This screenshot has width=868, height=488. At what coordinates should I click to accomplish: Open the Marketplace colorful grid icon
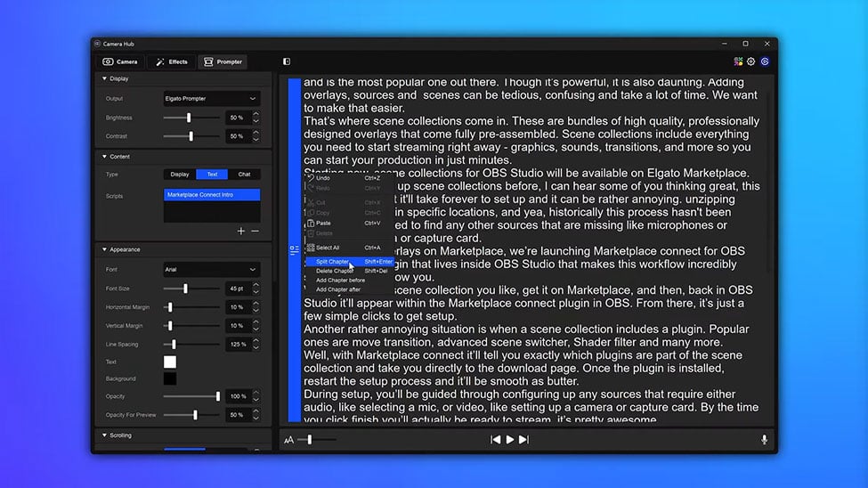[738, 61]
